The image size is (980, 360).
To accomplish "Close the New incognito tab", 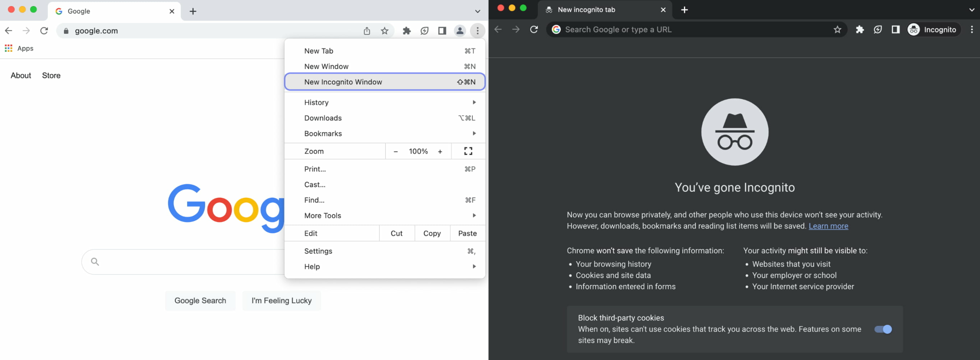I will (663, 10).
